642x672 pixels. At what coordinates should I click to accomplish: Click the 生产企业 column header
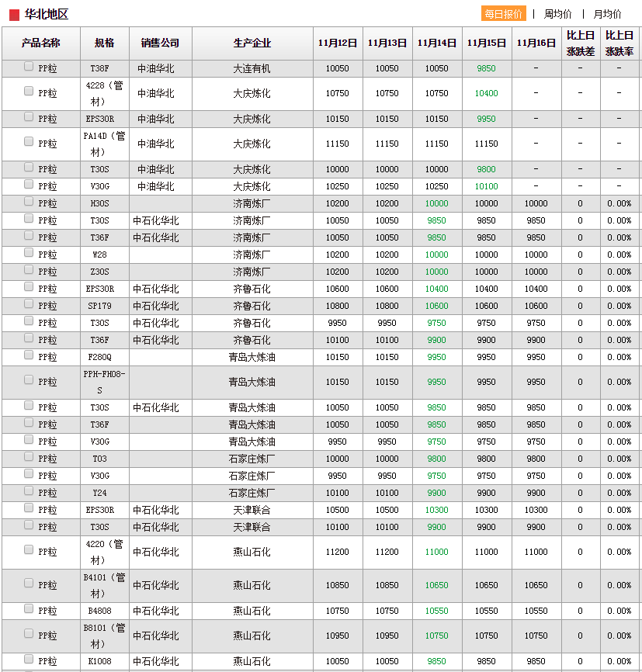click(252, 43)
